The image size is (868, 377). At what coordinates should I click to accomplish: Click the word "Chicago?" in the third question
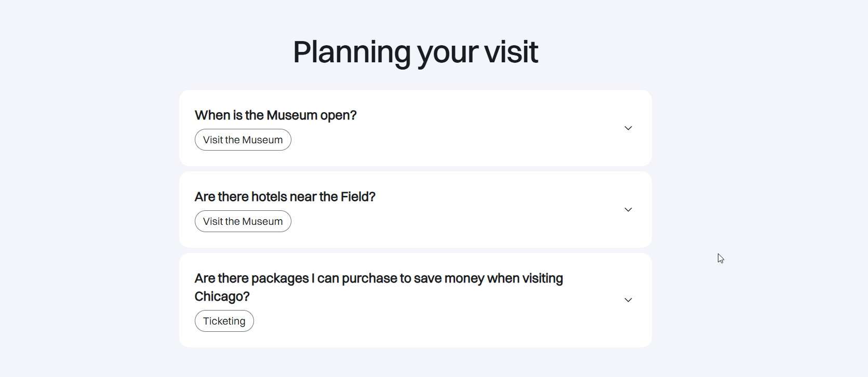222,297
